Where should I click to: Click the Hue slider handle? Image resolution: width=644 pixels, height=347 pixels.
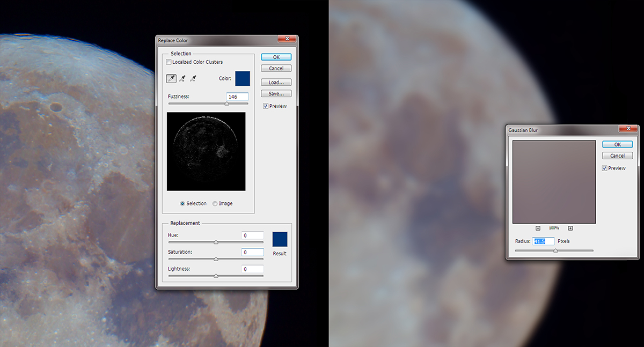pyautogui.click(x=216, y=242)
